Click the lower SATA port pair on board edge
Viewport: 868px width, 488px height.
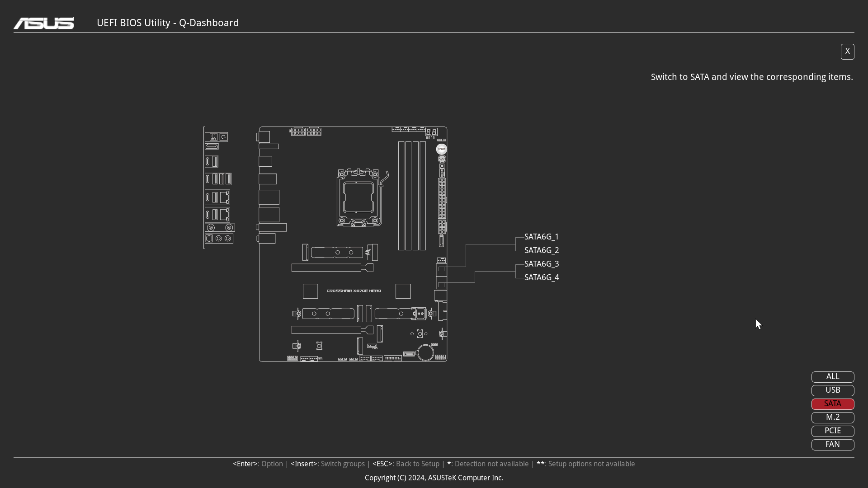pyautogui.click(x=442, y=283)
